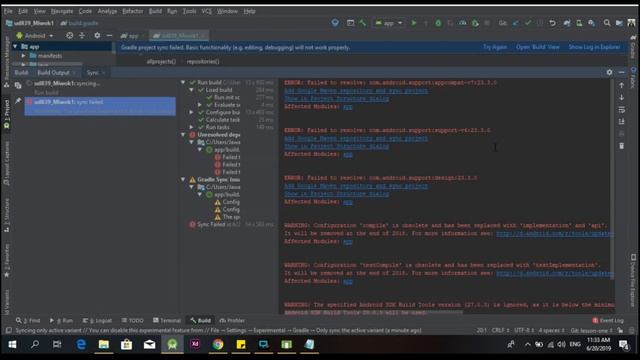The image size is (640, 360).
Task: Collapse the Load build node
Action: (191, 90)
